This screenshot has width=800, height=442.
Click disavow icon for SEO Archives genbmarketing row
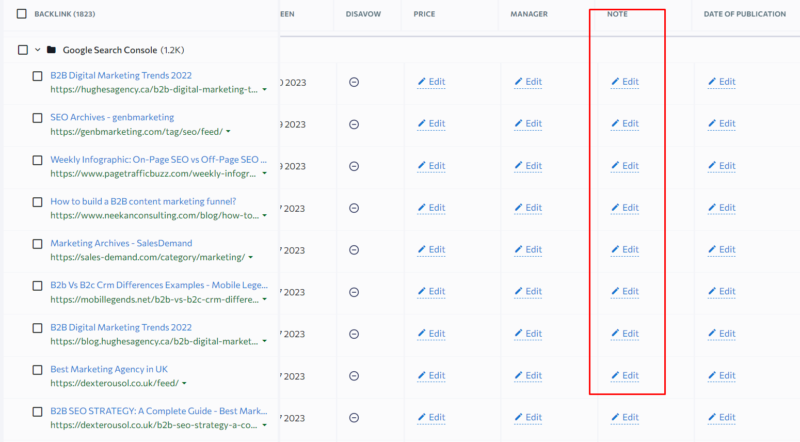point(354,125)
